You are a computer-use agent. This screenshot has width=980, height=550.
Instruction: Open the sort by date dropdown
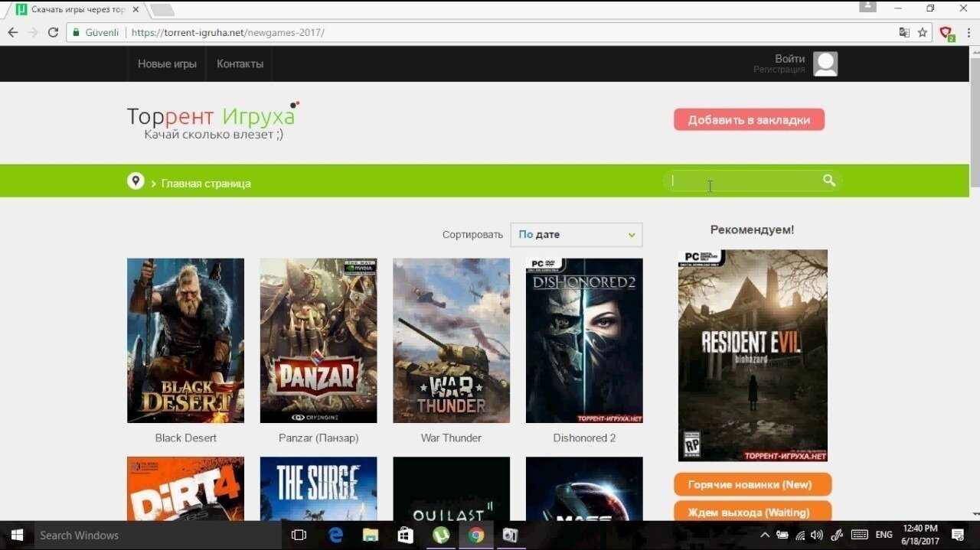576,235
